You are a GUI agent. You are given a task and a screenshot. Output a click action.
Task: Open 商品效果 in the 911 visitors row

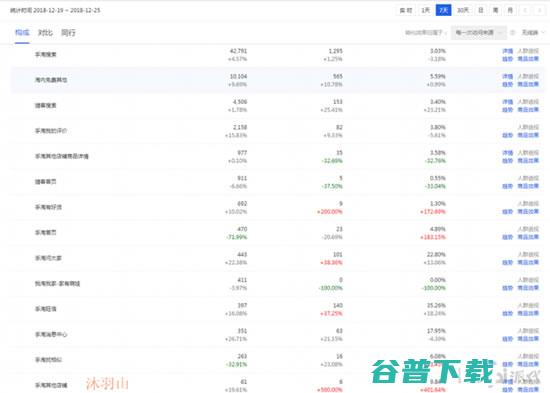528,186
